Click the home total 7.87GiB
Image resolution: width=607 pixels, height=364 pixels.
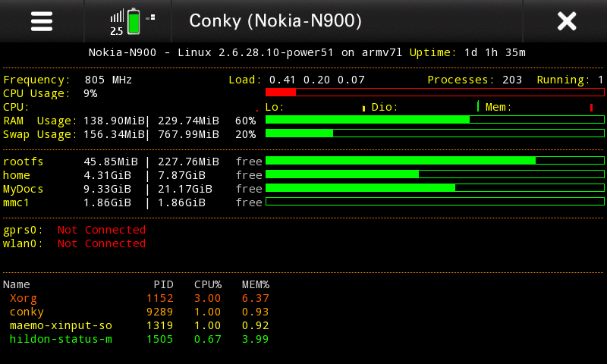181,176
